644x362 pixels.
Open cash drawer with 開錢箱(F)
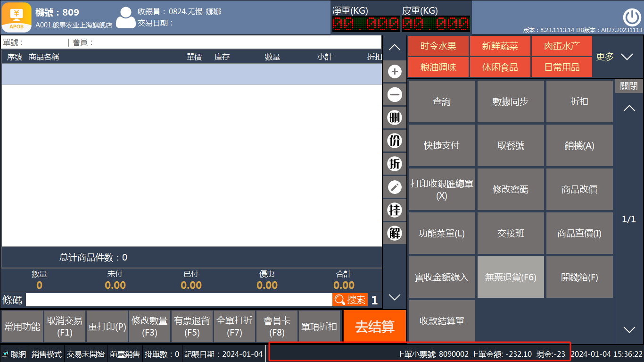(579, 277)
